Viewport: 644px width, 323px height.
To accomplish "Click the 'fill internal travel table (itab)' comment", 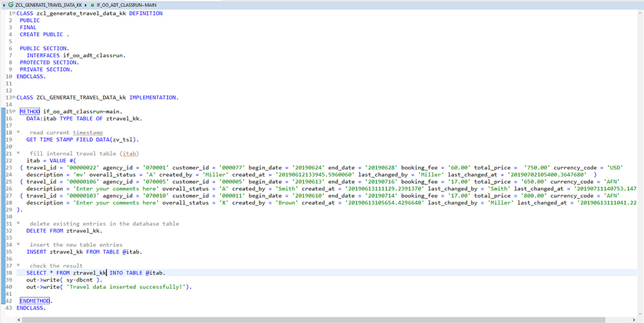I will (x=84, y=153).
